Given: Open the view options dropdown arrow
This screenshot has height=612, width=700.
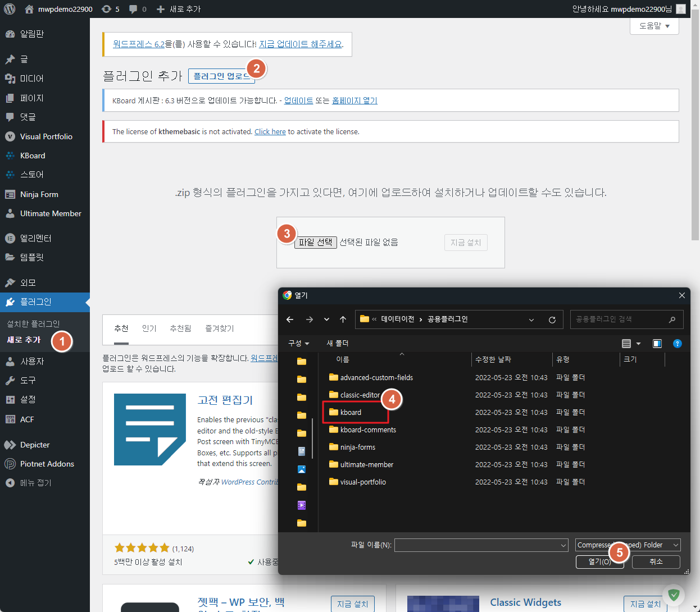Looking at the screenshot, I should coord(639,344).
